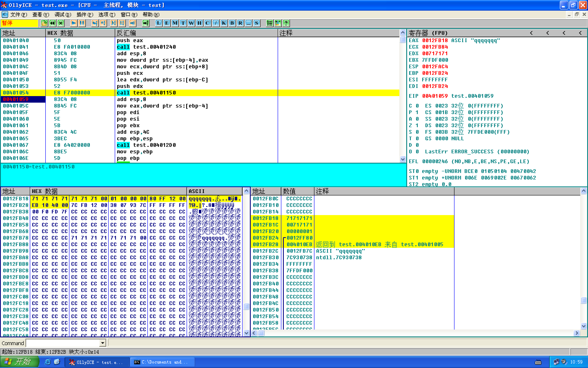588x368 pixels.
Task: Click the stack pane horizontal scroll right arrow
Action: point(577,333)
